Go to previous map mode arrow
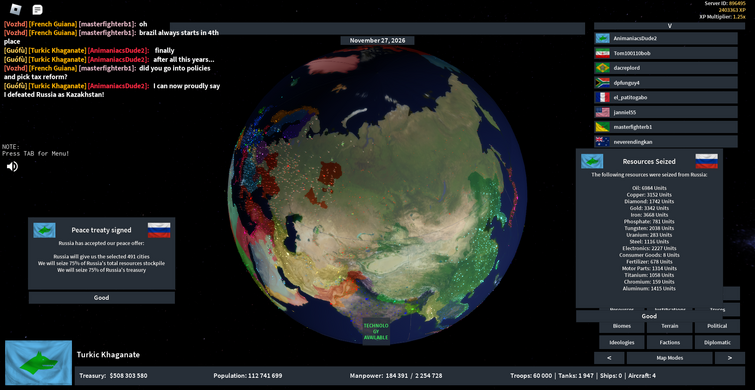This screenshot has width=755, height=390. click(x=609, y=358)
